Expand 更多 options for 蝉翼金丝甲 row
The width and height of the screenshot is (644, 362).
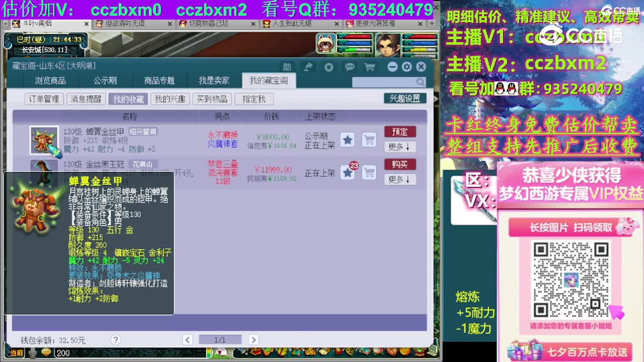[x=400, y=146]
